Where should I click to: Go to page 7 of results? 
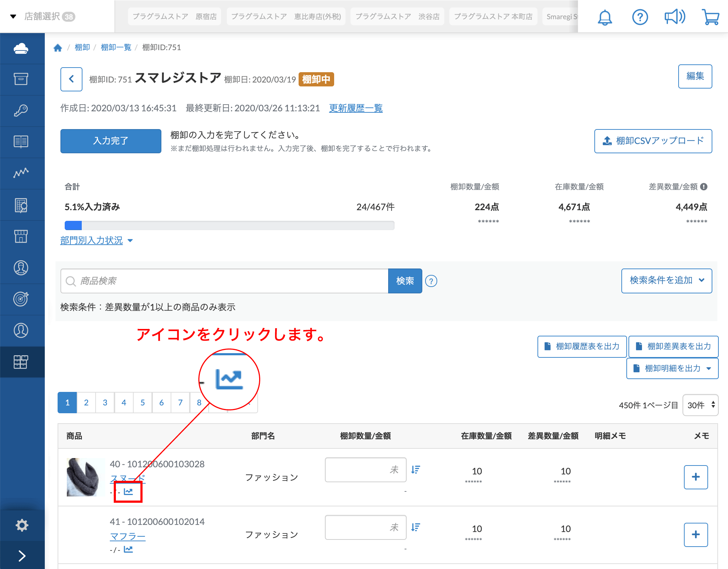click(x=180, y=403)
